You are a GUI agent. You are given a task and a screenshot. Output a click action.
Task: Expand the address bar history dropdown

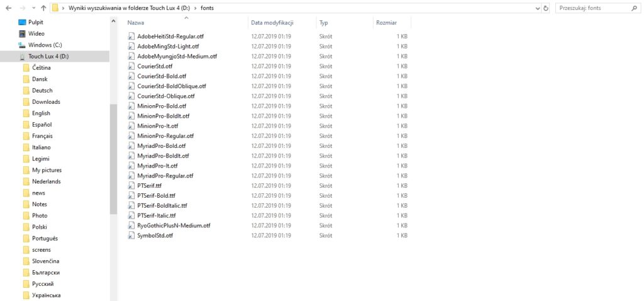tap(537, 8)
